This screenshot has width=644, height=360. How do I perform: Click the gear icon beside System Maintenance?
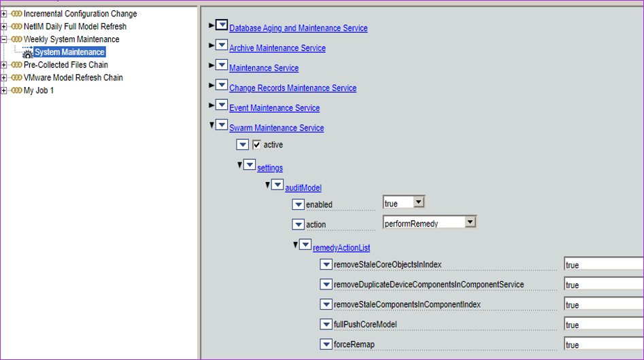click(28, 53)
